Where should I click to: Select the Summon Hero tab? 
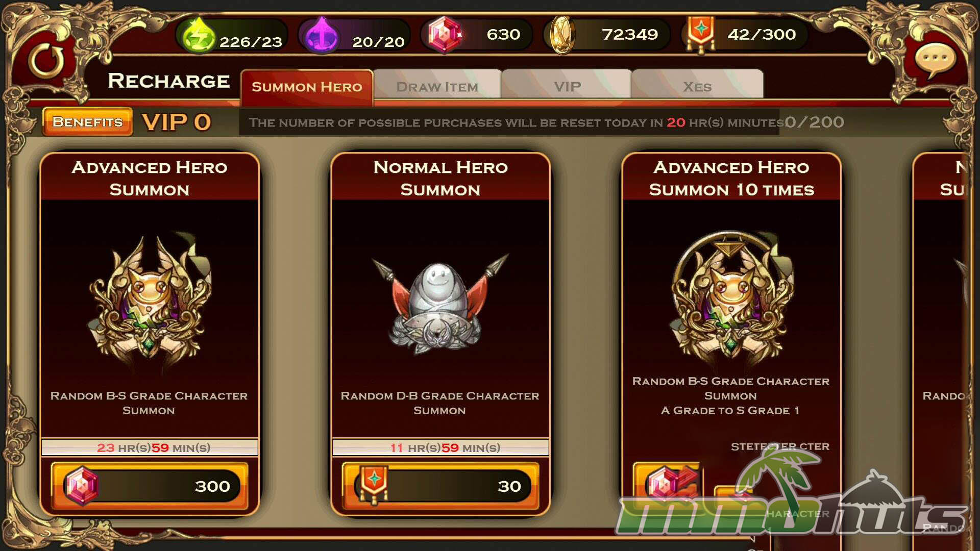307,87
